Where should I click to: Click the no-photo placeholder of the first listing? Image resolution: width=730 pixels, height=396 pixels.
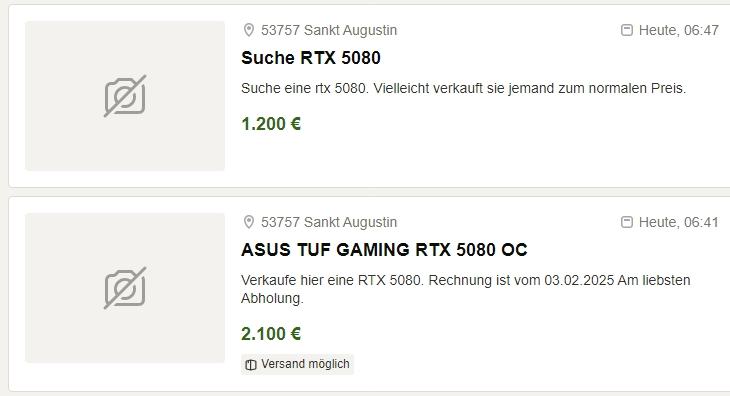125,96
